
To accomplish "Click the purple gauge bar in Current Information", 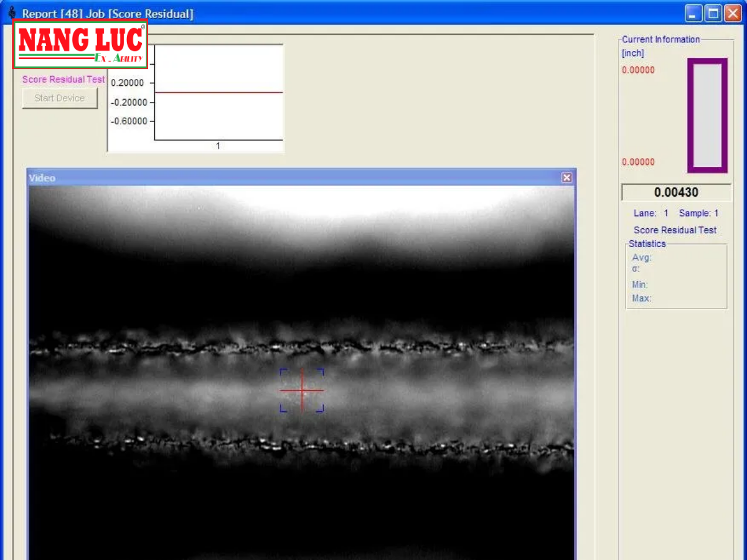I will click(x=707, y=116).
